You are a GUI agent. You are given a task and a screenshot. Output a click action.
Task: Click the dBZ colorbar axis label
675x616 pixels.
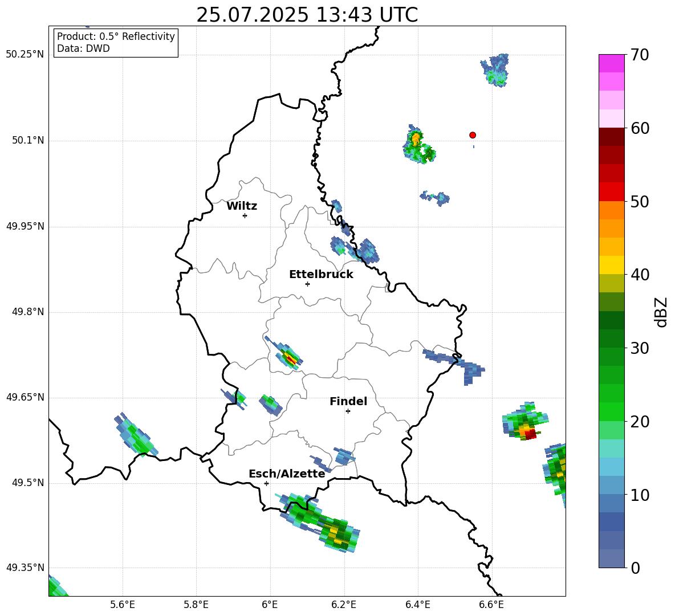pos(661,312)
